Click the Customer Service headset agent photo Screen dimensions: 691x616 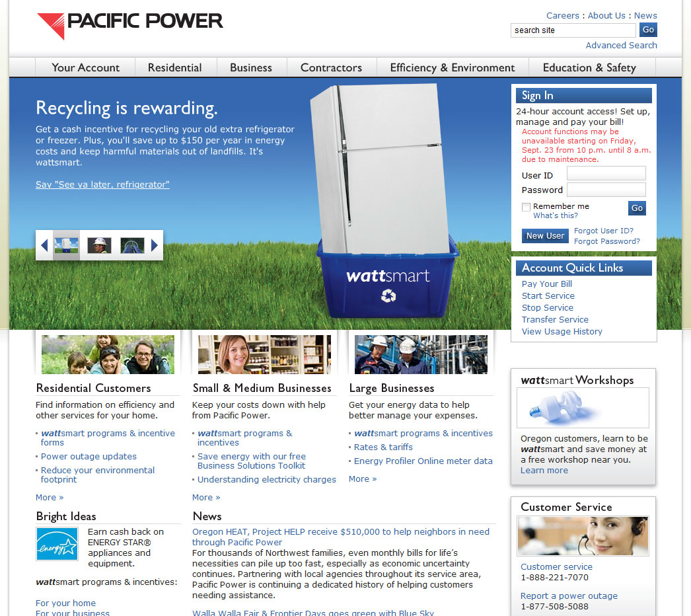[x=583, y=536]
